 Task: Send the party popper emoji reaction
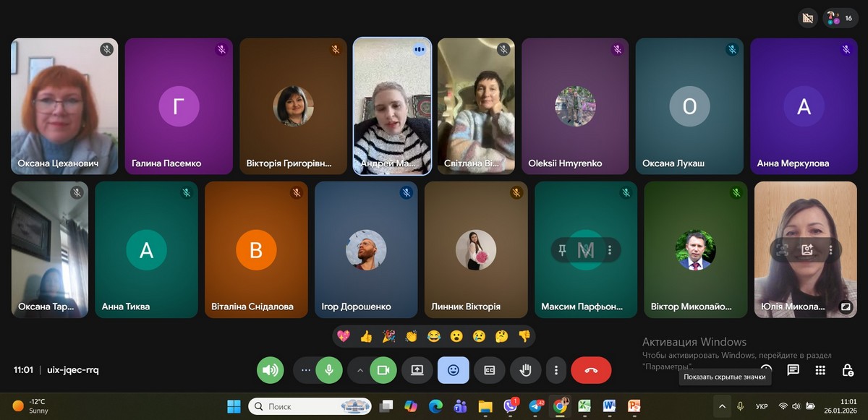(389, 336)
